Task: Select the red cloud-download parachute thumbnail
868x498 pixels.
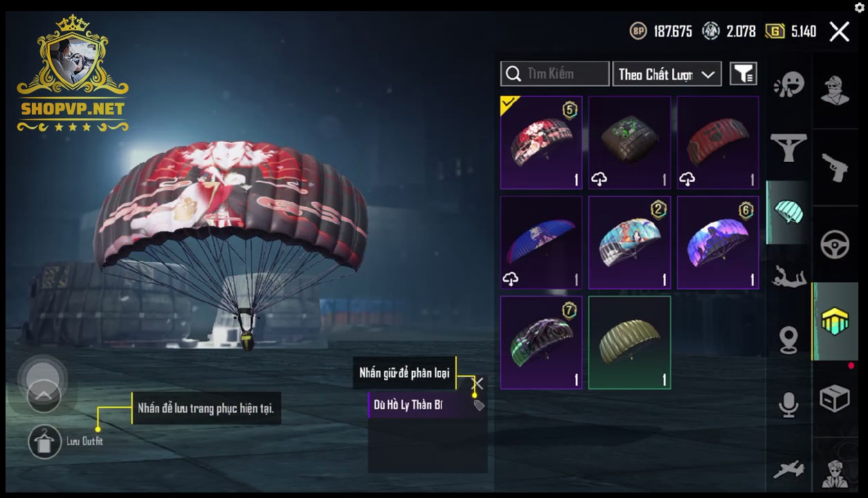Action: tap(718, 142)
